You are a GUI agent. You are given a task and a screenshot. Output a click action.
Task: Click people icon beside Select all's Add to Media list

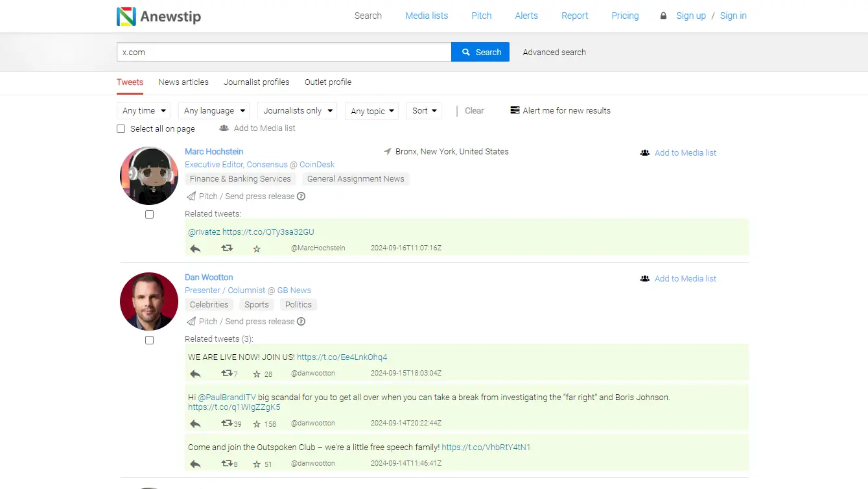click(224, 128)
